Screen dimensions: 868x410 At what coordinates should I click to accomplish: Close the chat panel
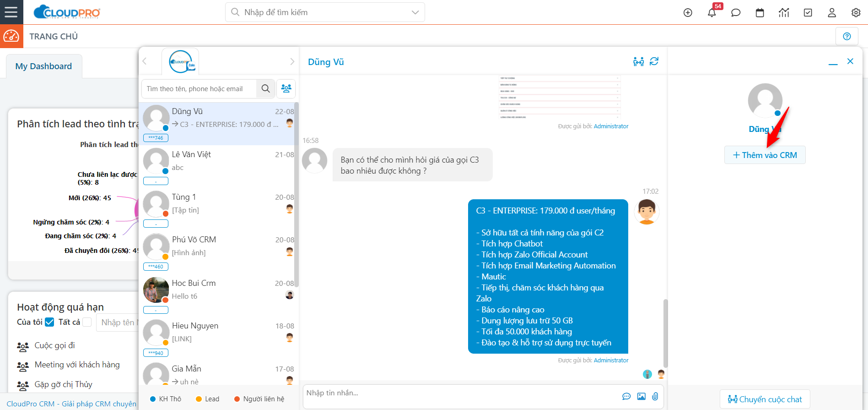[850, 61]
